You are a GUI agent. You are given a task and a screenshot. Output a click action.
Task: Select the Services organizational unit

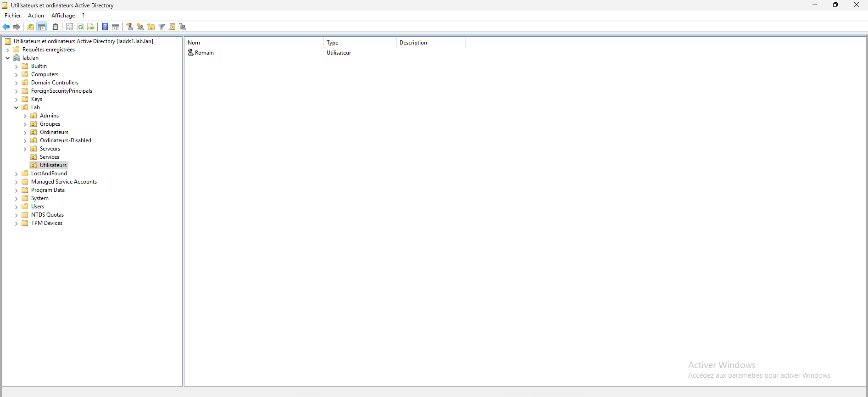[49, 157]
